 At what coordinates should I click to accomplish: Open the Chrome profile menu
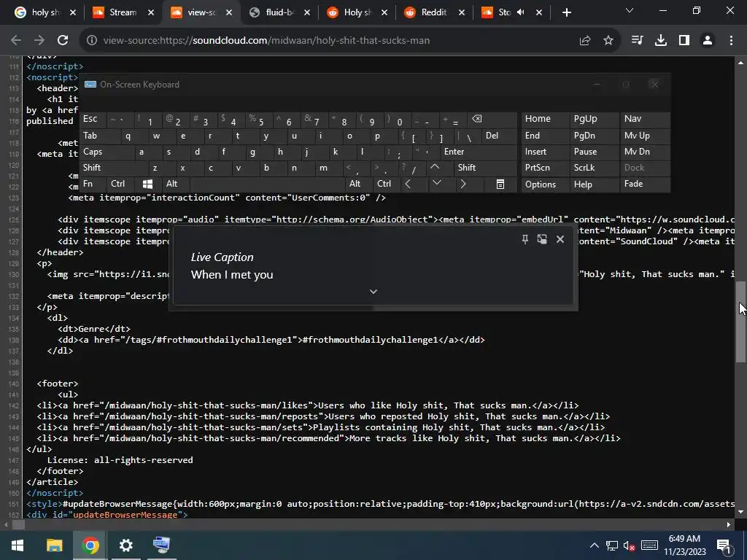click(x=708, y=41)
